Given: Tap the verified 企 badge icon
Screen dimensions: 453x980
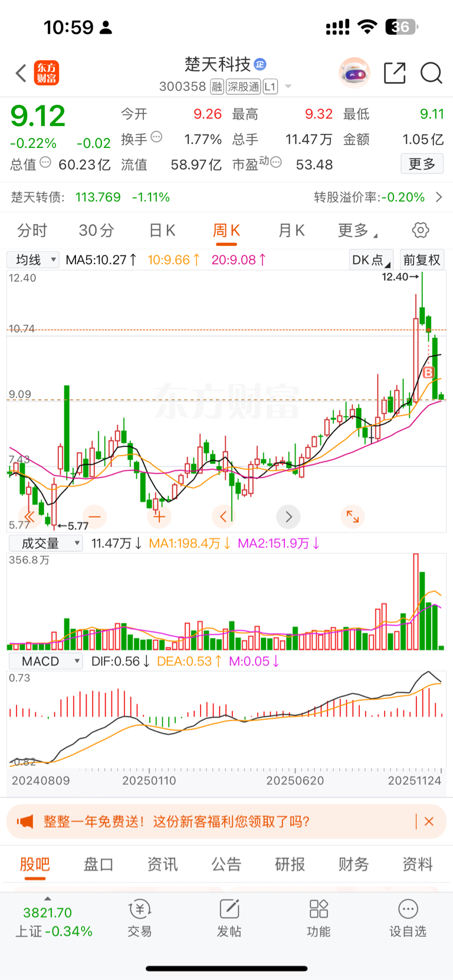Looking at the screenshot, I should pos(260,64).
